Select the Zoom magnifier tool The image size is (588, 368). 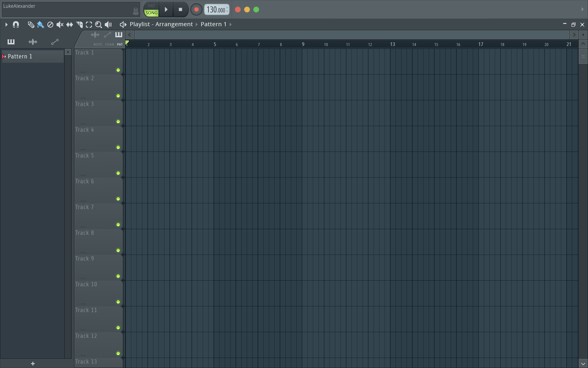point(98,25)
